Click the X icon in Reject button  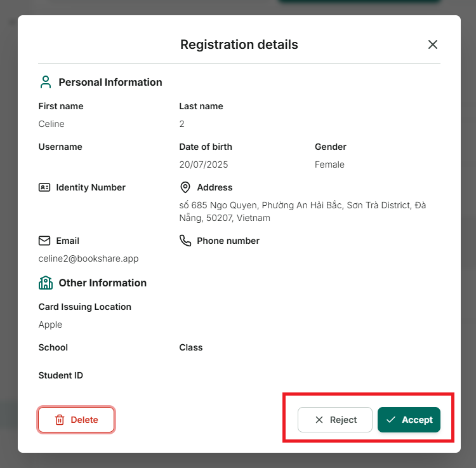click(x=319, y=420)
